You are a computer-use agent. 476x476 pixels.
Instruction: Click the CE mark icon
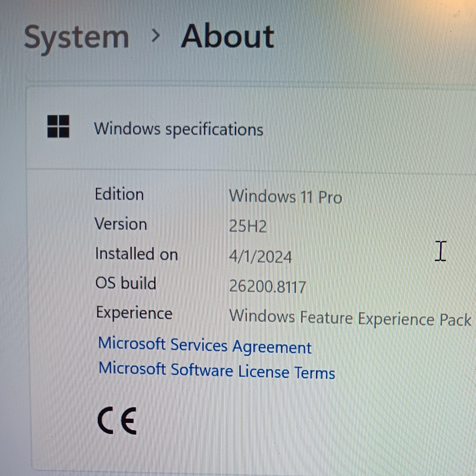(x=117, y=420)
